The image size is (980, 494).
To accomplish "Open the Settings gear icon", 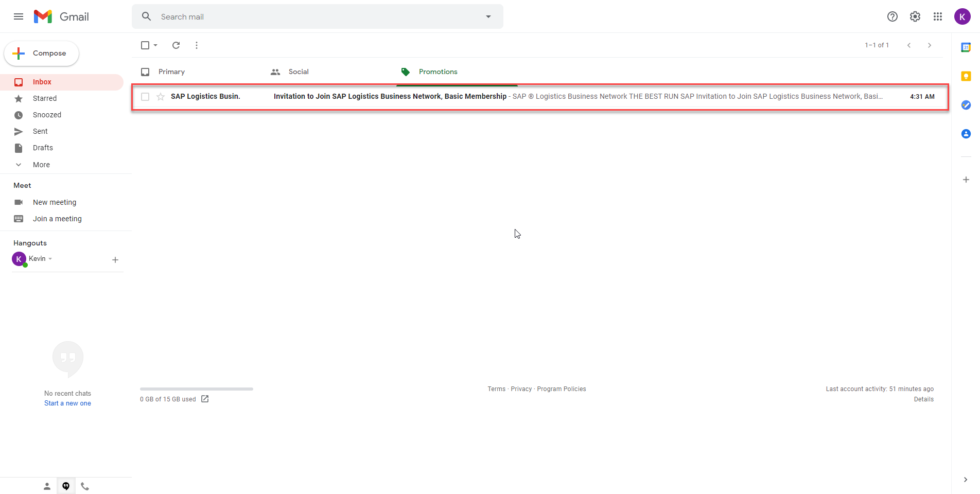I will pos(915,16).
